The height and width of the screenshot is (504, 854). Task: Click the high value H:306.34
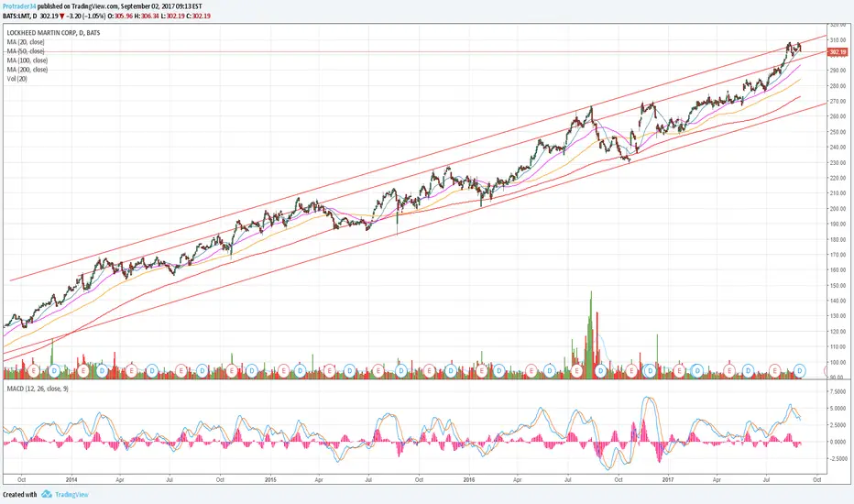(x=147, y=16)
